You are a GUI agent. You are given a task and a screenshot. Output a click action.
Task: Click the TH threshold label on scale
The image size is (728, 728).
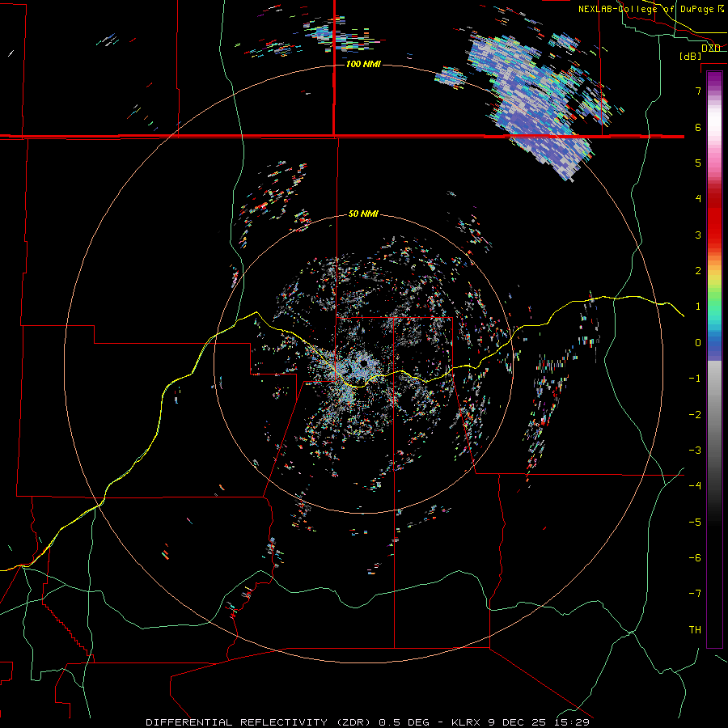pos(695,630)
